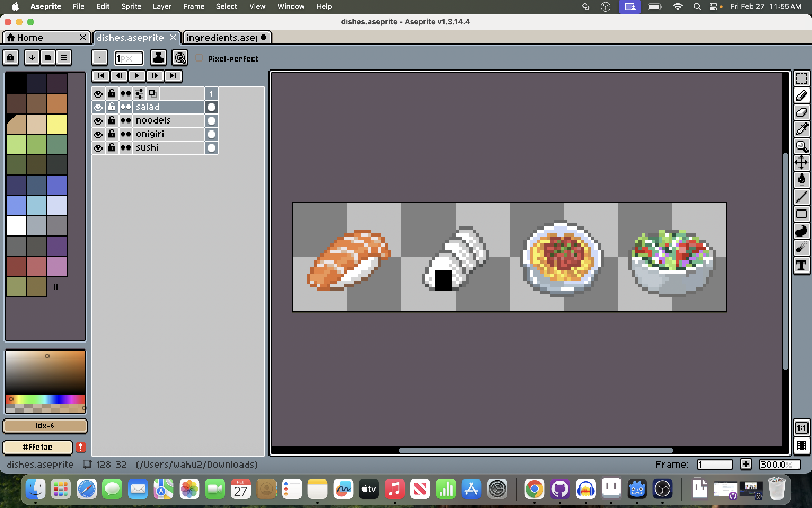This screenshot has width=812, height=508.
Task: Toggle visibility of onigiri layer
Action: click(x=98, y=134)
